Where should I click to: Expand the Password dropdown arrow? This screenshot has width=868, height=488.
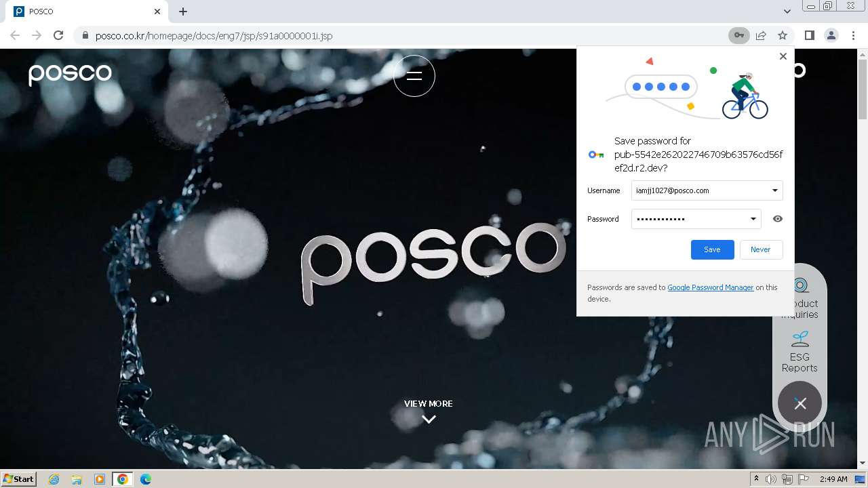(x=753, y=219)
